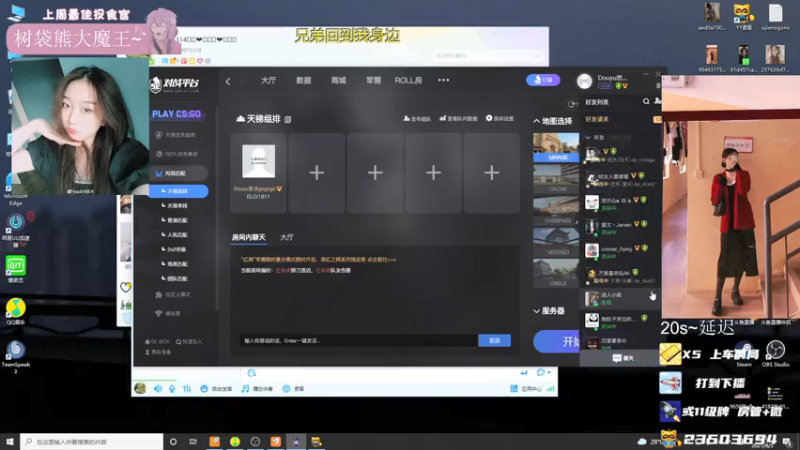Open 房间设置 room settings gear

pos(500,118)
